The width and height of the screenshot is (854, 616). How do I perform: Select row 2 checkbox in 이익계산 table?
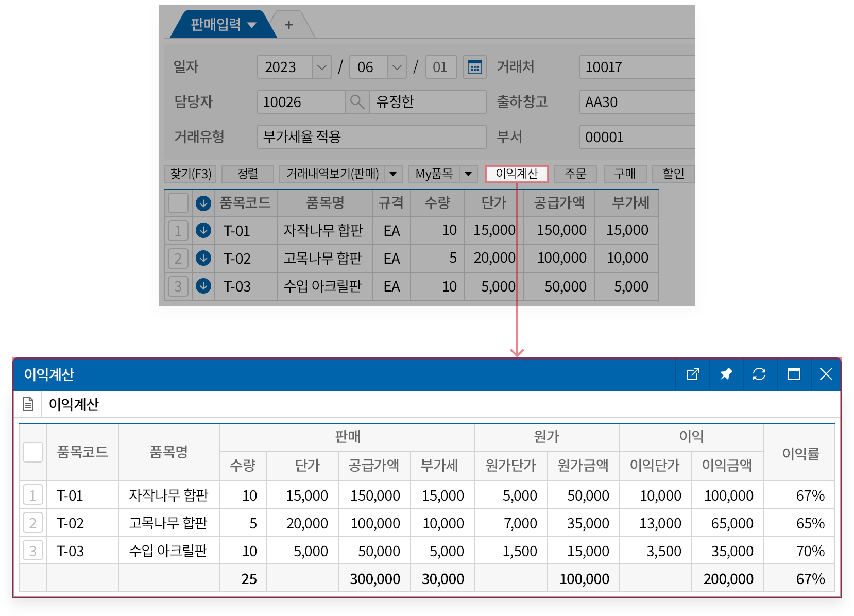[32, 523]
